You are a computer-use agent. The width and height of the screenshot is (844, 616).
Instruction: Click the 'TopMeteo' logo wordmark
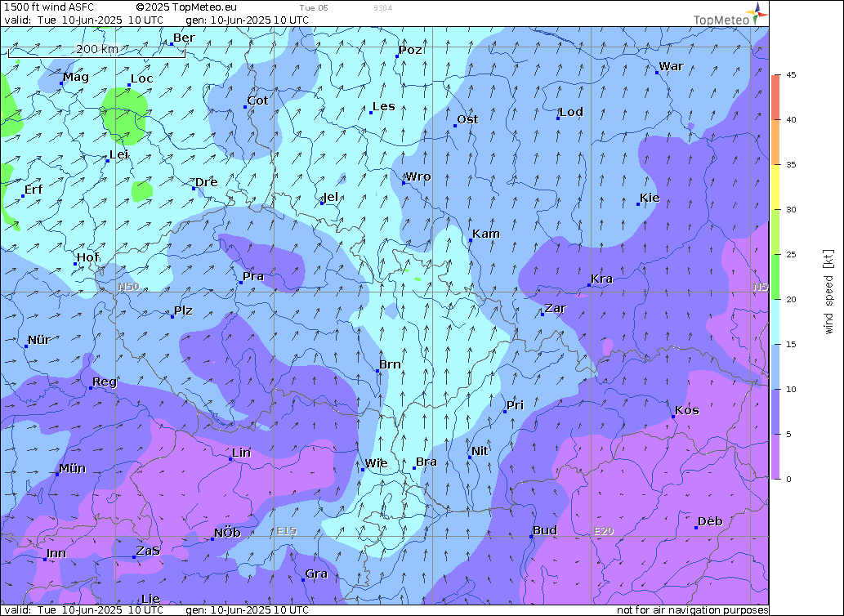pyautogui.click(x=721, y=20)
